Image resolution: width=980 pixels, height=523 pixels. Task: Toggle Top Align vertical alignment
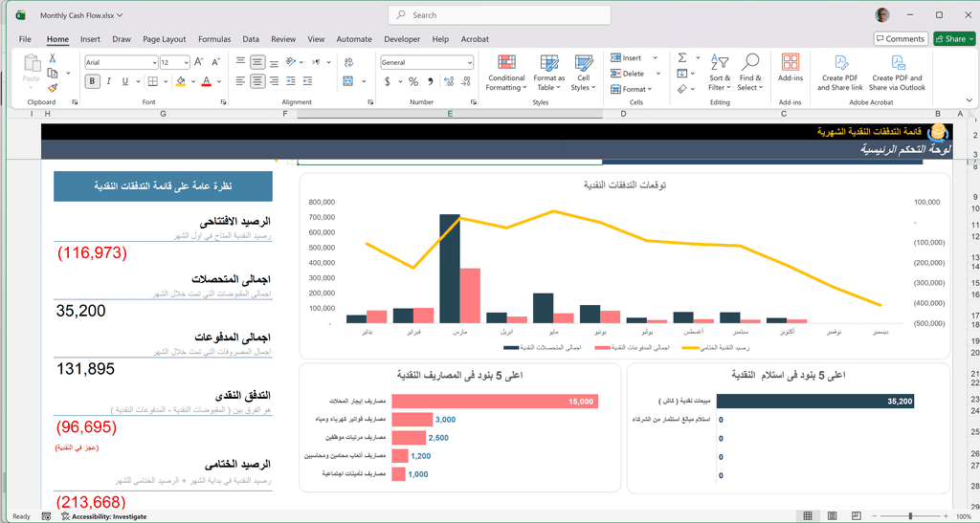click(x=240, y=62)
